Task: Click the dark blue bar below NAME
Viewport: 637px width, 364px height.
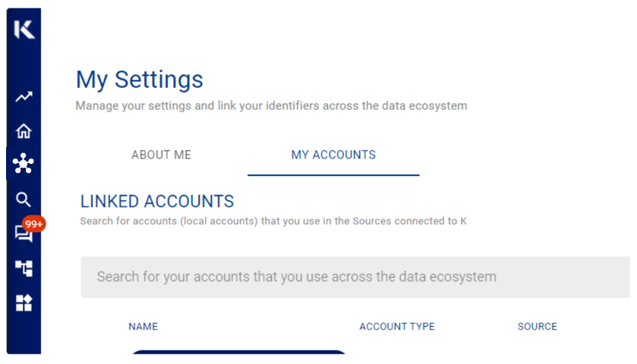Action: tap(238, 352)
